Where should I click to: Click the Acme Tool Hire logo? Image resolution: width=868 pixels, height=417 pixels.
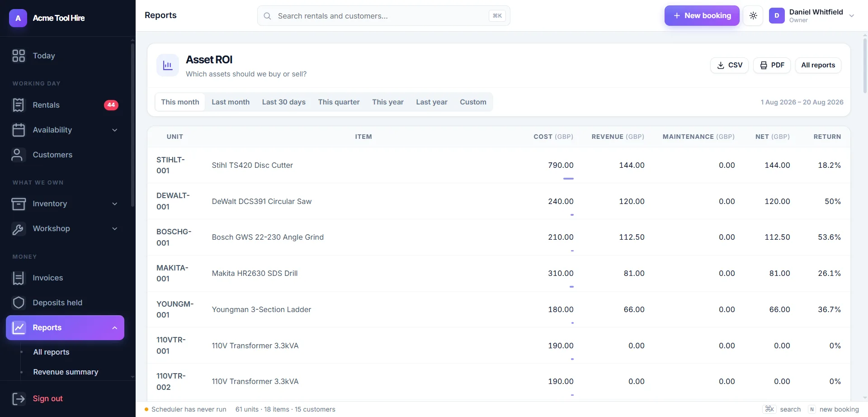point(18,18)
